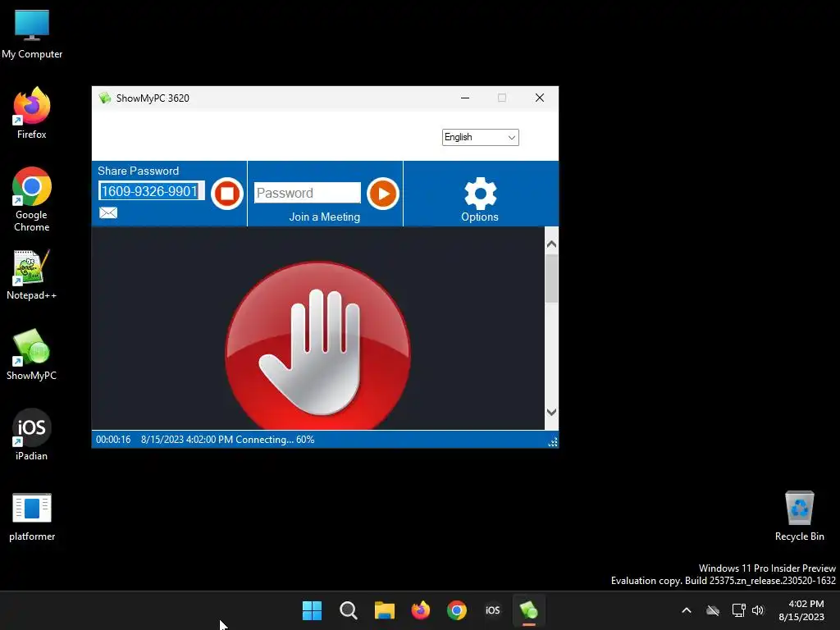Open File Explorer from the taskbar
Image resolution: width=840 pixels, height=630 pixels.
[x=385, y=610]
